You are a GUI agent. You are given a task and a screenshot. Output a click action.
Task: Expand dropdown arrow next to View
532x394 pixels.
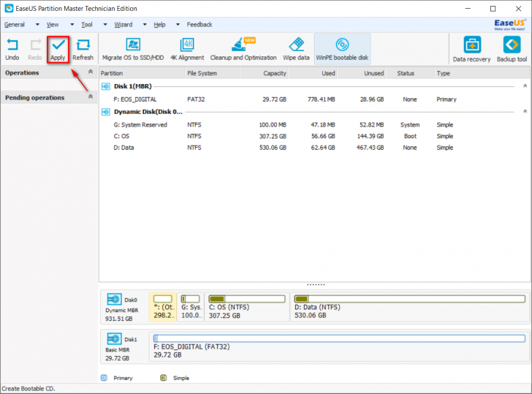tap(72, 24)
